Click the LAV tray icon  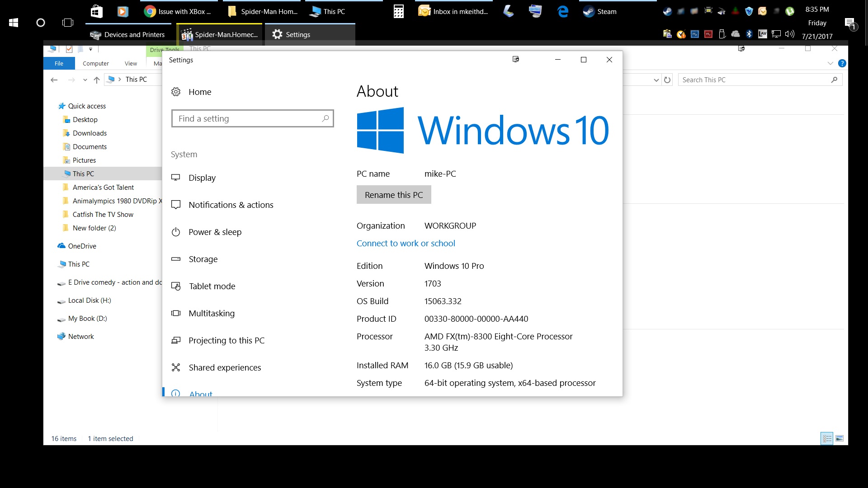click(x=763, y=34)
